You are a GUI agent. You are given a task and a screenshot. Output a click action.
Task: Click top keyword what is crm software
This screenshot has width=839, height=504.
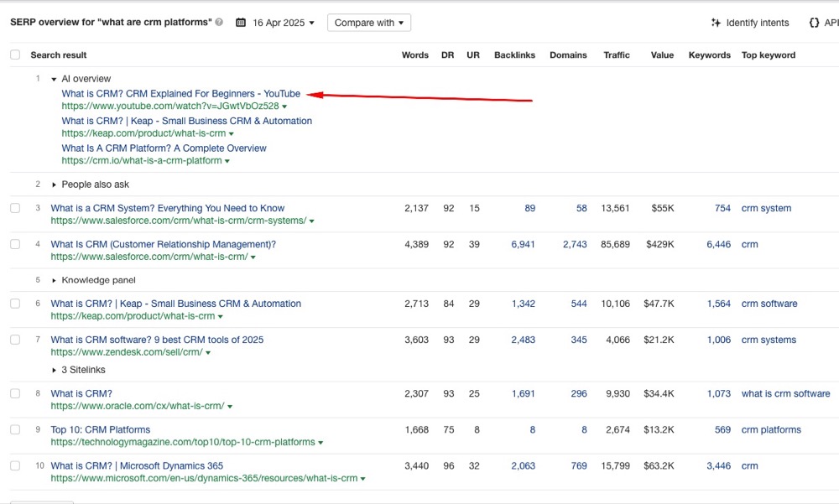[786, 393]
